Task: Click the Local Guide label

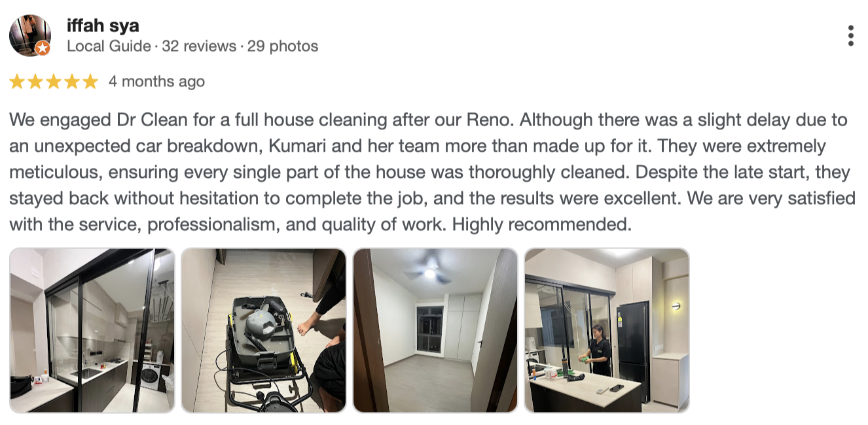Action: tap(109, 46)
